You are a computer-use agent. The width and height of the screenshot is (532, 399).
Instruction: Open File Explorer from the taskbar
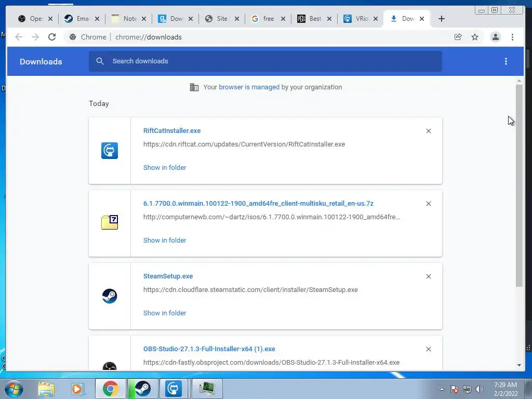point(46,389)
